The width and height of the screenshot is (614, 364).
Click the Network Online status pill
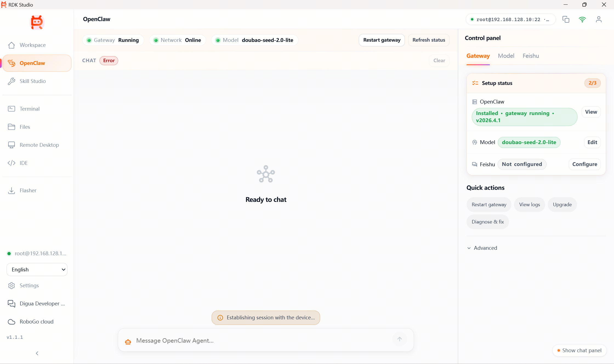[x=177, y=40]
